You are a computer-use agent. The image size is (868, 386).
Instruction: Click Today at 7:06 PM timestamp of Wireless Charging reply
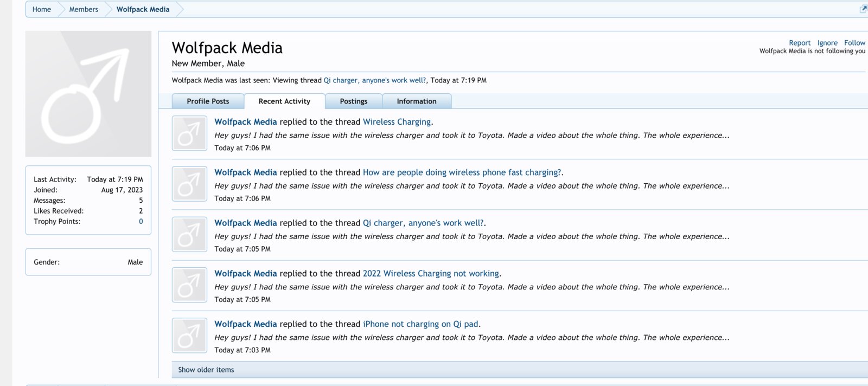[242, 148]
